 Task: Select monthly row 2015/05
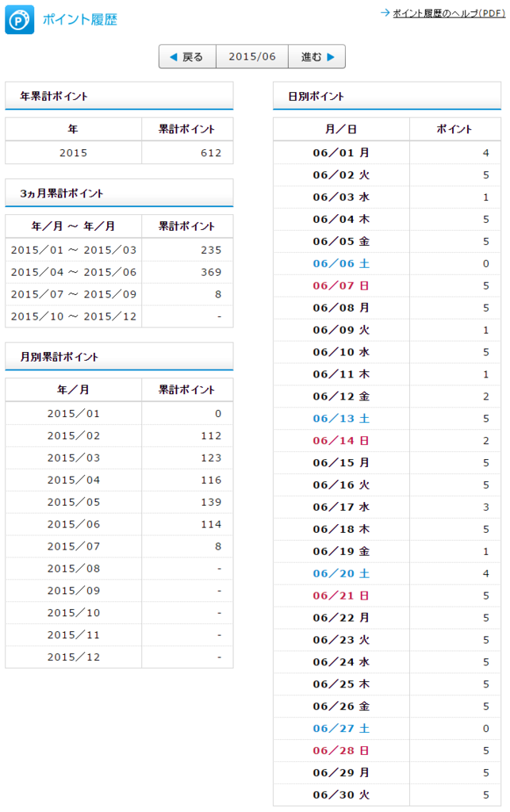click(119, 502)
